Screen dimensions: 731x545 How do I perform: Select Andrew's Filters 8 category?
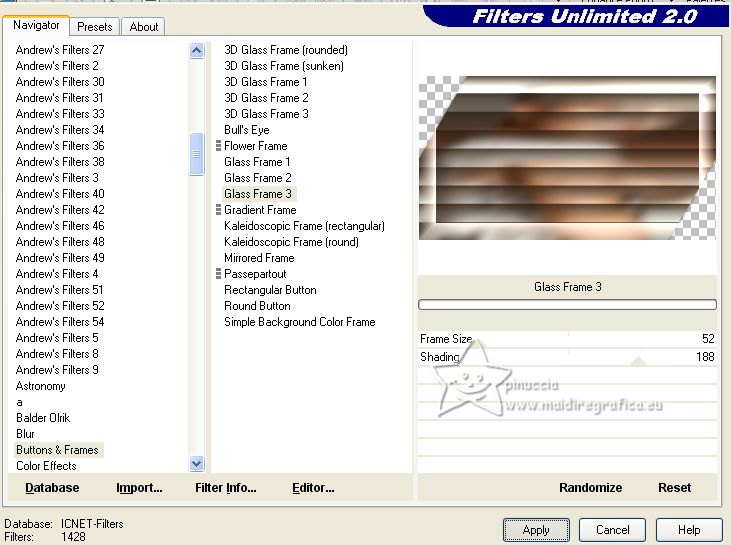click(x=57, y=354)
